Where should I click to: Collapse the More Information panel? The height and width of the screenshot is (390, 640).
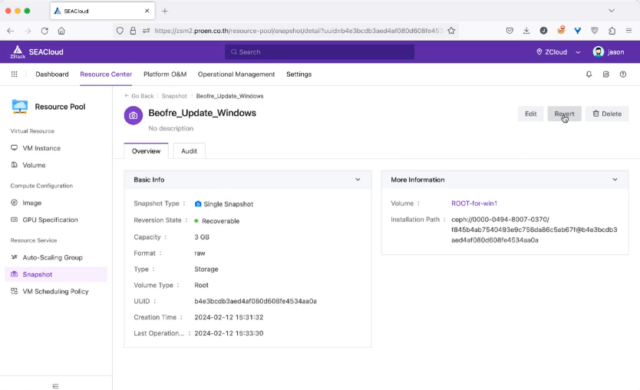pyautogui.click(x=615, y=179)
